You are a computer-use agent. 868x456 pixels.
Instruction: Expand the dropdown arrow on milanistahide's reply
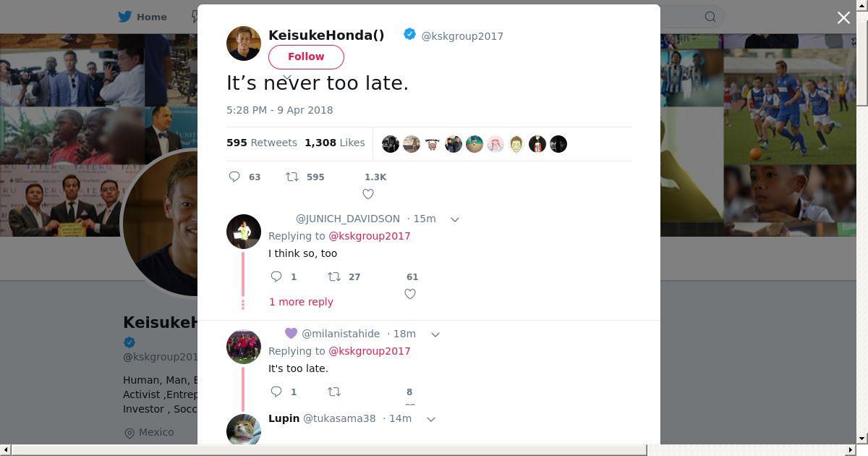435,334
